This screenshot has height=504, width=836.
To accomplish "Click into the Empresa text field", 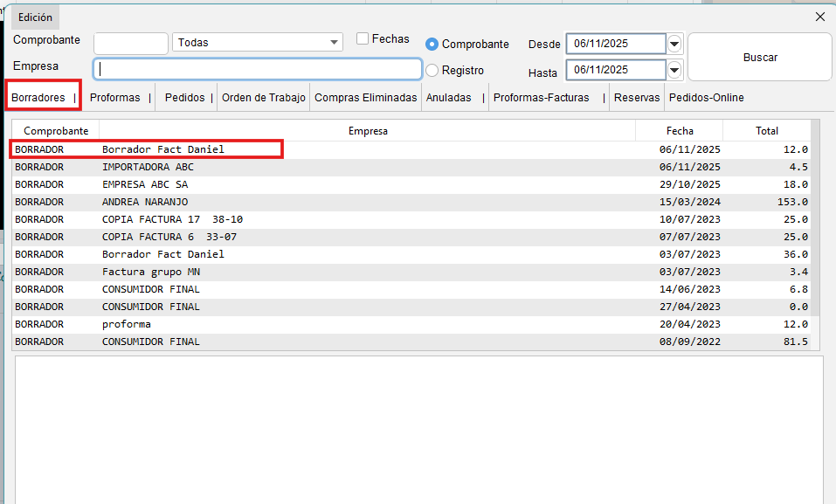I will tap(258, 69).
